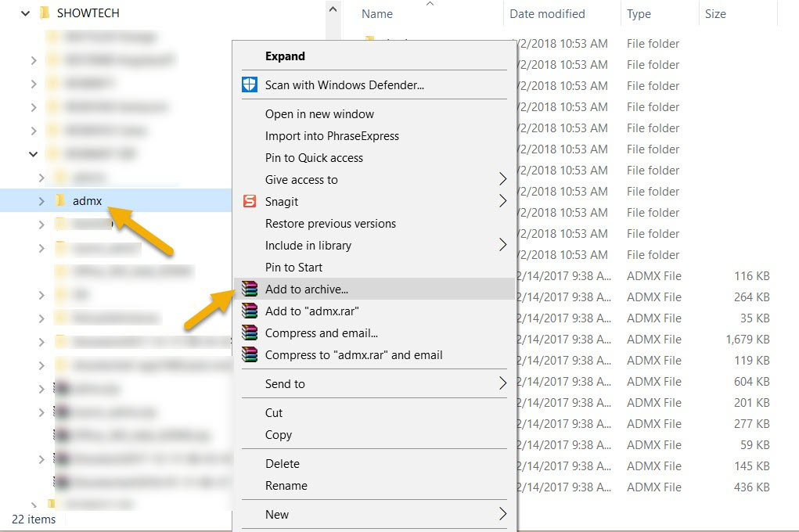Collapse the SHOWTECH tree chevron

point(24,13)
